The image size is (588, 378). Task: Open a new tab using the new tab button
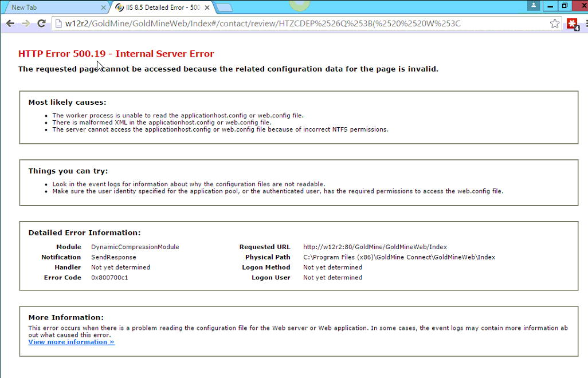click(x=224, y=7)
